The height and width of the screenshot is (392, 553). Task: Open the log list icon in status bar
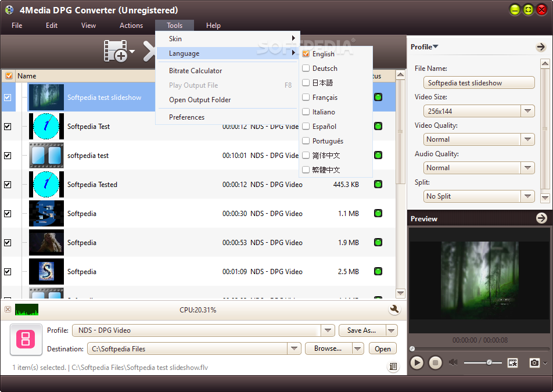(x=393, y=366)
